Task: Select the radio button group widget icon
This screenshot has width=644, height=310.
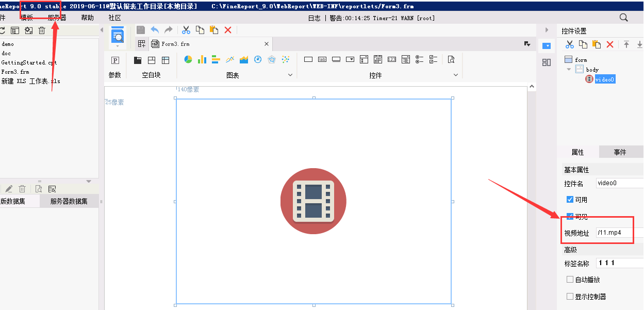Action: point(420,59)
